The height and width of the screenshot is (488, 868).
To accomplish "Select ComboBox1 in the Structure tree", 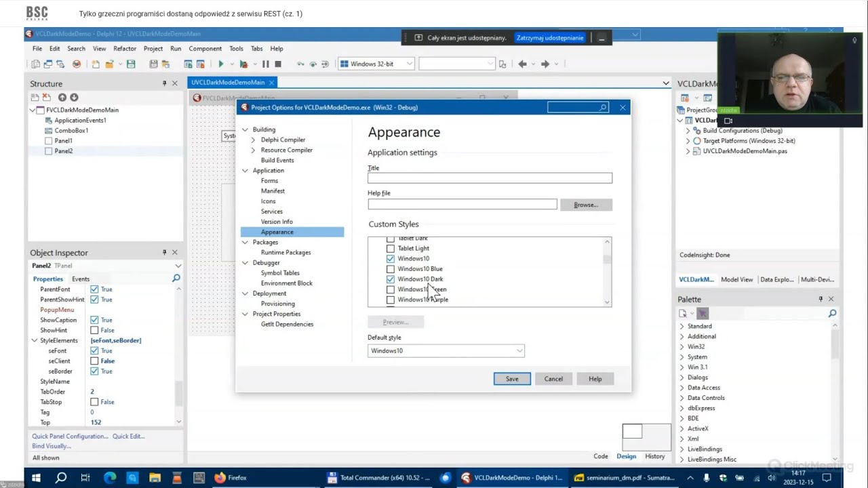I will point(71,130).
